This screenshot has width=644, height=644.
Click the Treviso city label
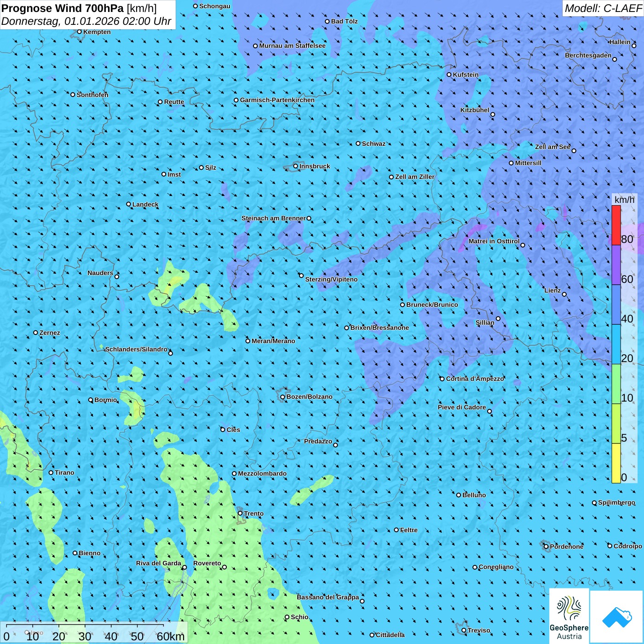(x=479, y=630)
